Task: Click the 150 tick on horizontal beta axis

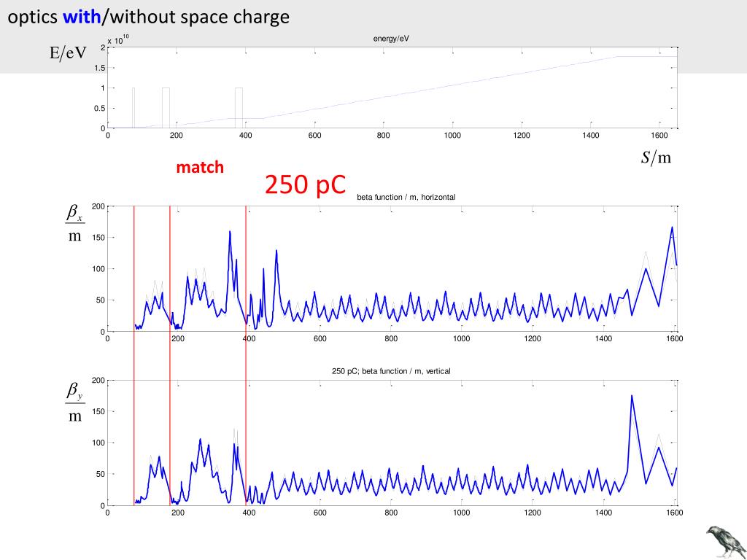Action: point(98,237)
